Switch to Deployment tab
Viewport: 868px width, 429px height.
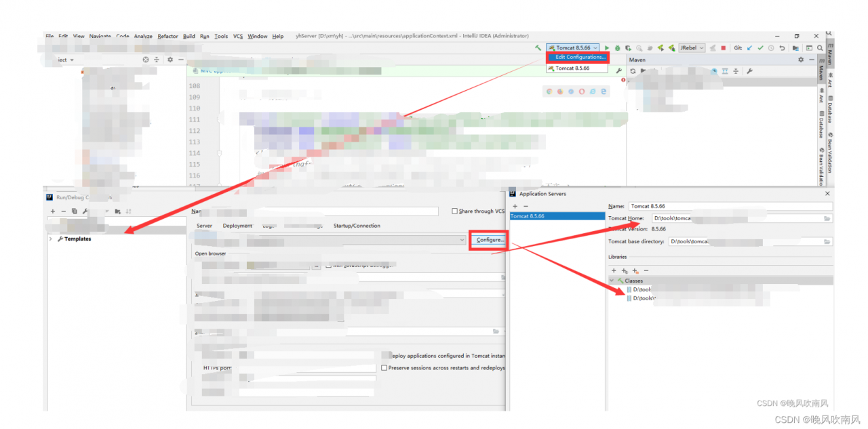point(237,226)
